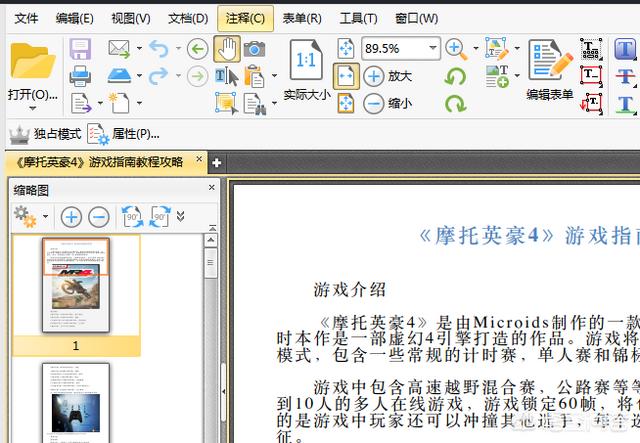Viewport: 640px width, 443px height.
Task: Open the 表单(R) menu
Action: click(302, 18)
